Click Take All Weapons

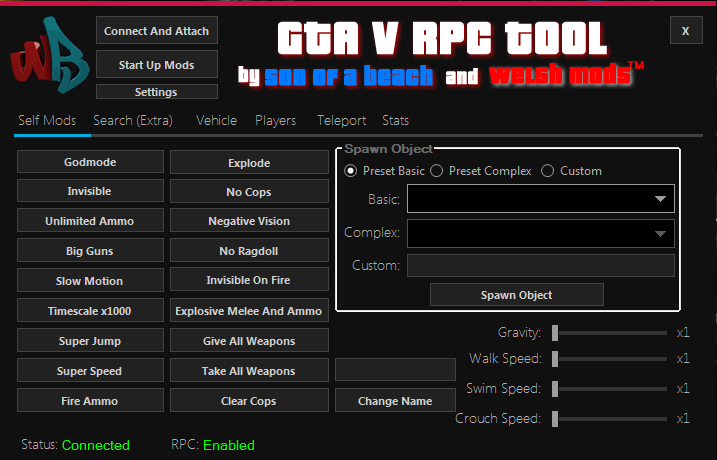click(249, 370)
